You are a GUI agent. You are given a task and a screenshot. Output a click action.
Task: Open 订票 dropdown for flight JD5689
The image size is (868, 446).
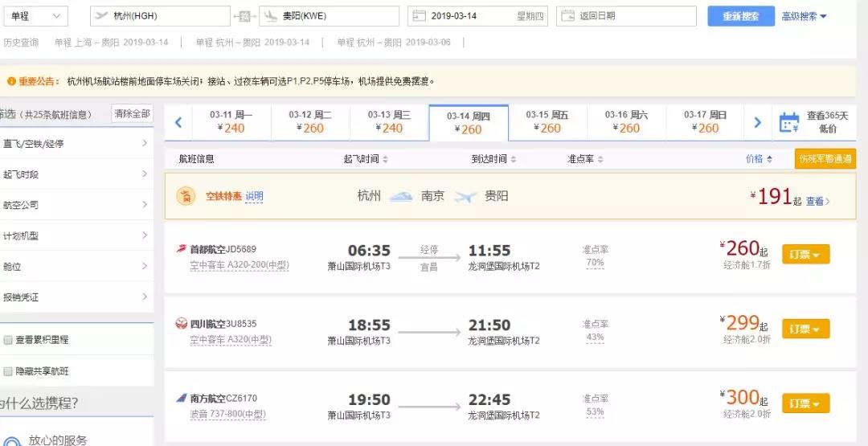pos(805,254)
